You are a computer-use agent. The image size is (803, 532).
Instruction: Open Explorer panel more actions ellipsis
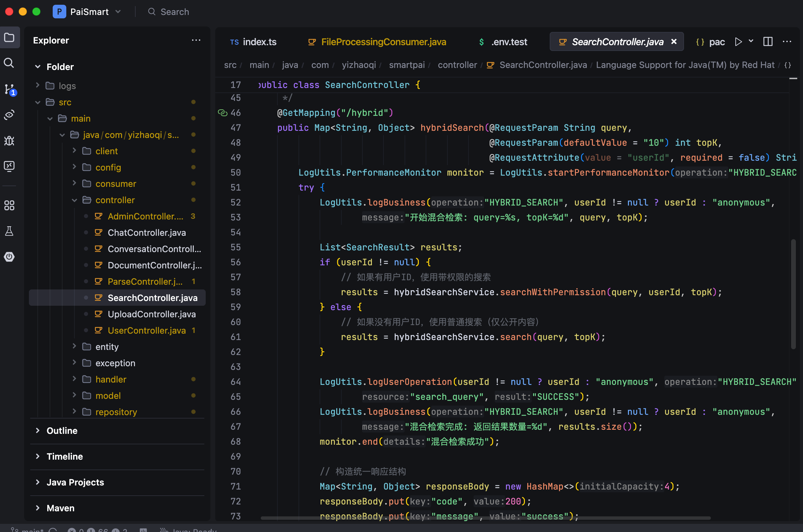coord(196,40)
